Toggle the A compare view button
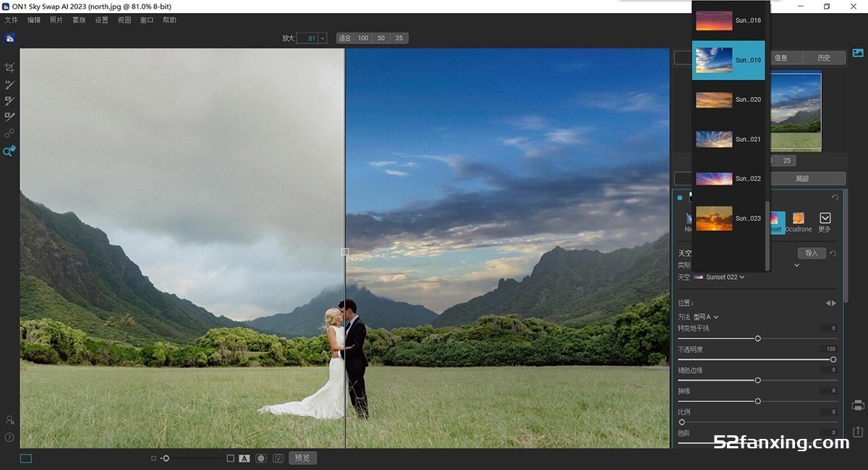The height and width of the screenshot is (470, 868). [244, 458]
